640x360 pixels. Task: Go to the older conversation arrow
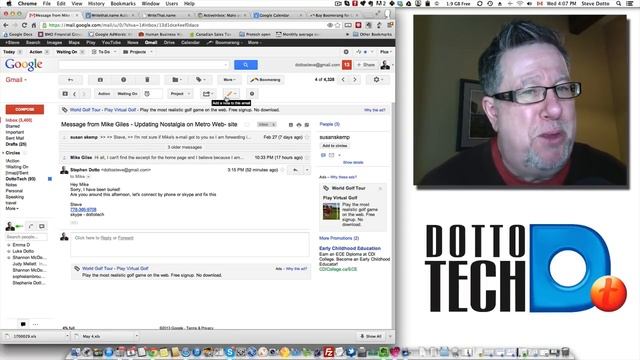(355, 80)
